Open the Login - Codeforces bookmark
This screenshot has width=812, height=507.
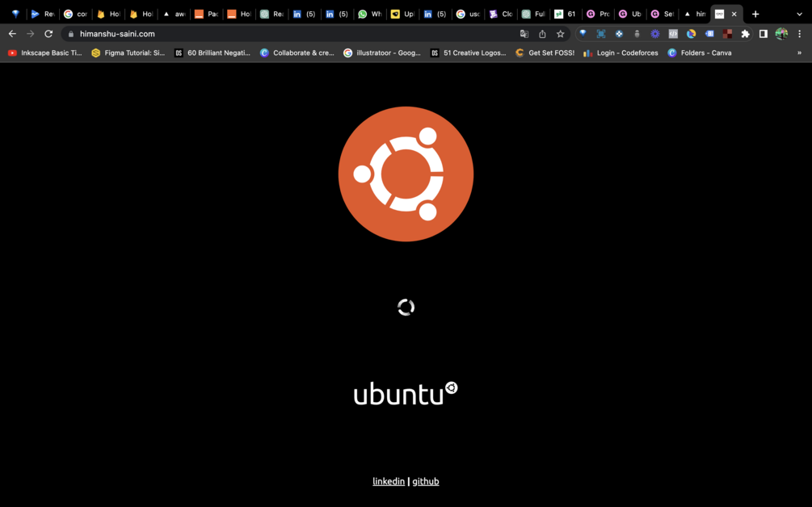click(x=621, y=52)
